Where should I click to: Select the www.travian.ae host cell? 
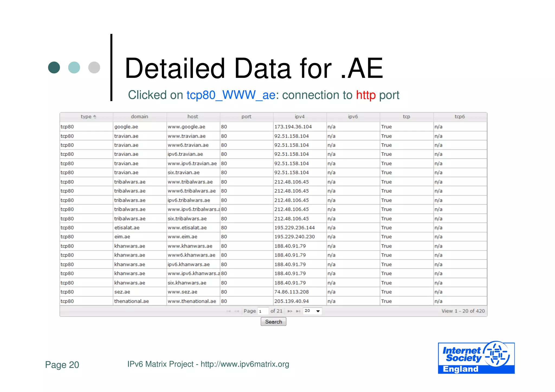(x=193, y=136)
